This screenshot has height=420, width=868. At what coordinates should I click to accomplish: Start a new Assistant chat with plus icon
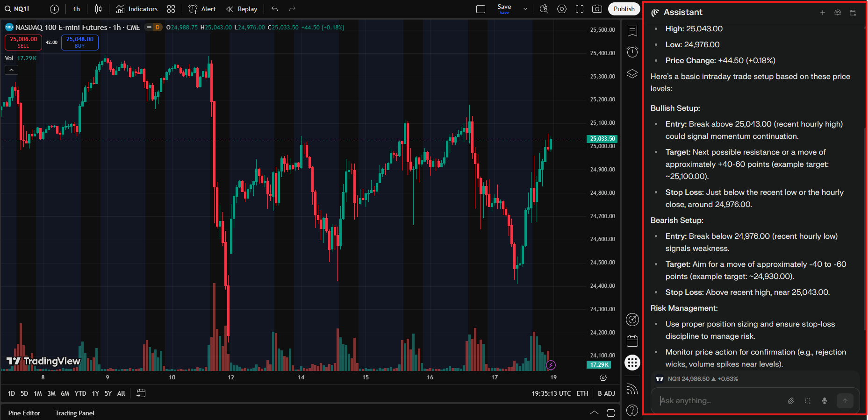point(823,13)
